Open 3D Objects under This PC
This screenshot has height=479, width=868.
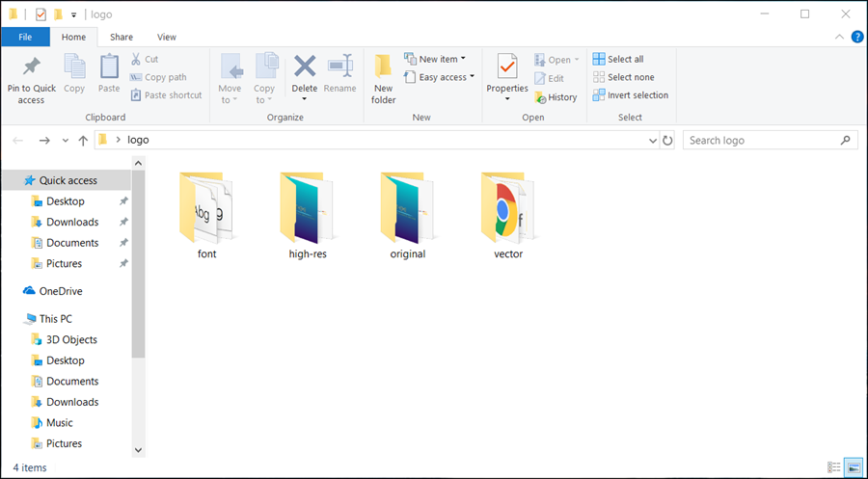pos(67,339)
